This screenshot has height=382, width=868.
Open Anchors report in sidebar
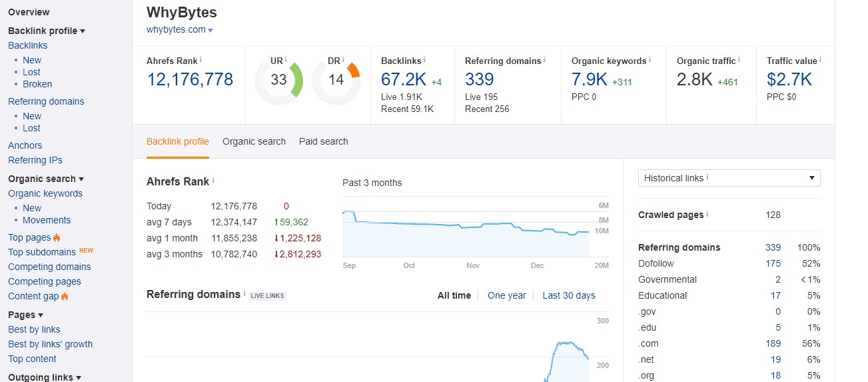point(25,145)
